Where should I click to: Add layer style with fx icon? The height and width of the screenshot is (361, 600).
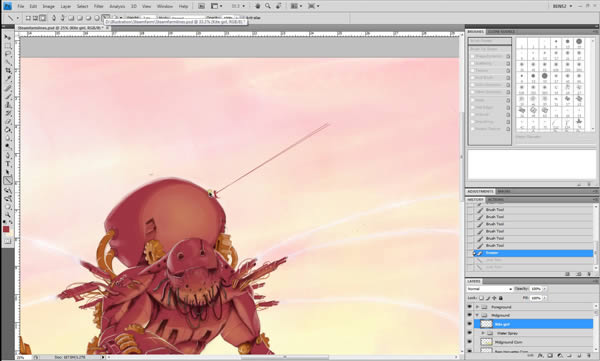click(540, 356)
